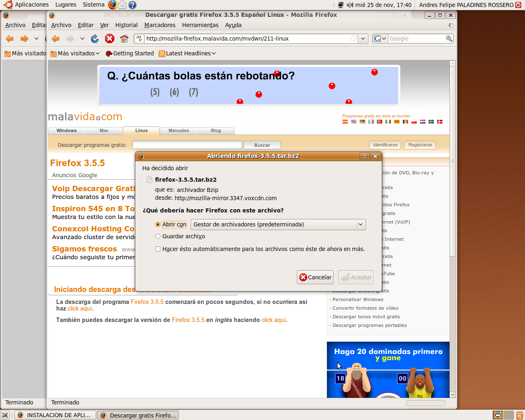Image resolution: width=525 pixels, height=420 pixels.
Task: Click the 'Convertir formatos de vídeo' link
Action: click(365, 308)
